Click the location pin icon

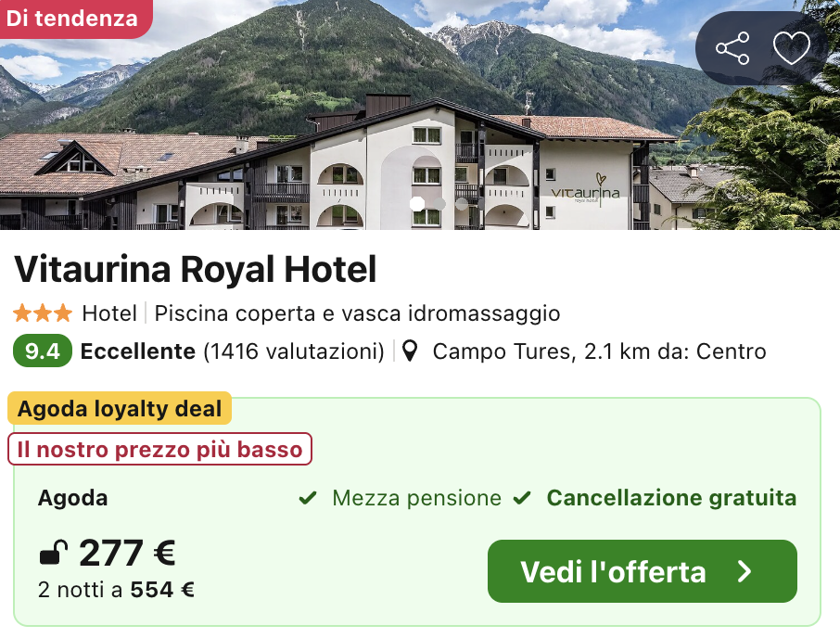(411, 351)
